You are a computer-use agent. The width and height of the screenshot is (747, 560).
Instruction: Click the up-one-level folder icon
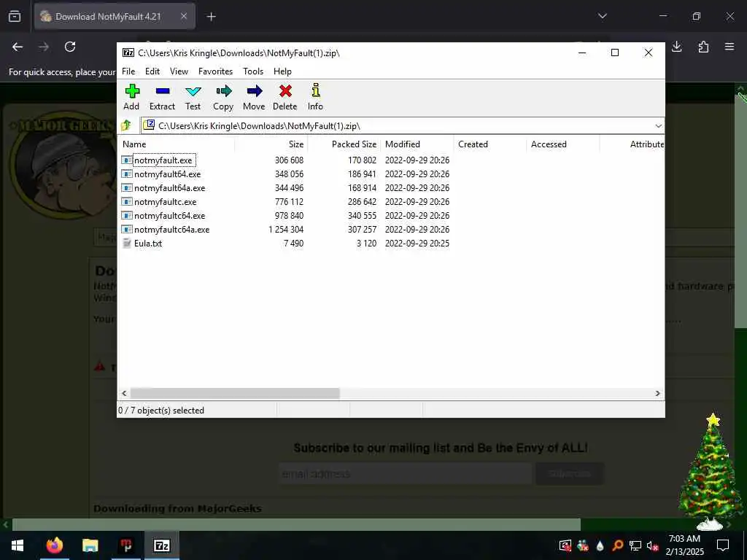[126, 125]
